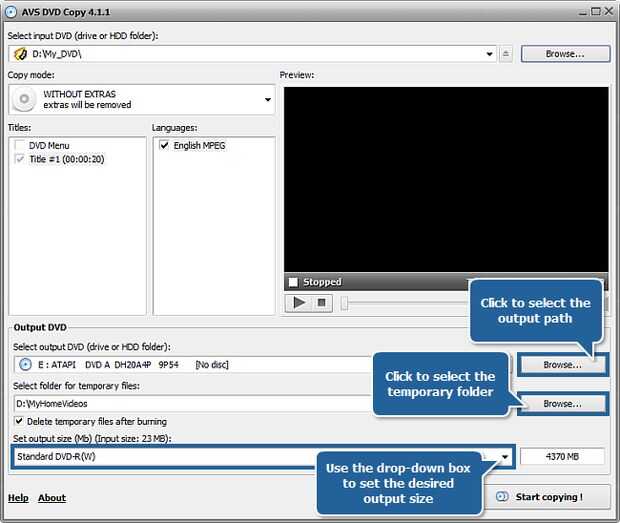Select the E: ATAPI output drive entry

click(192, 364)
